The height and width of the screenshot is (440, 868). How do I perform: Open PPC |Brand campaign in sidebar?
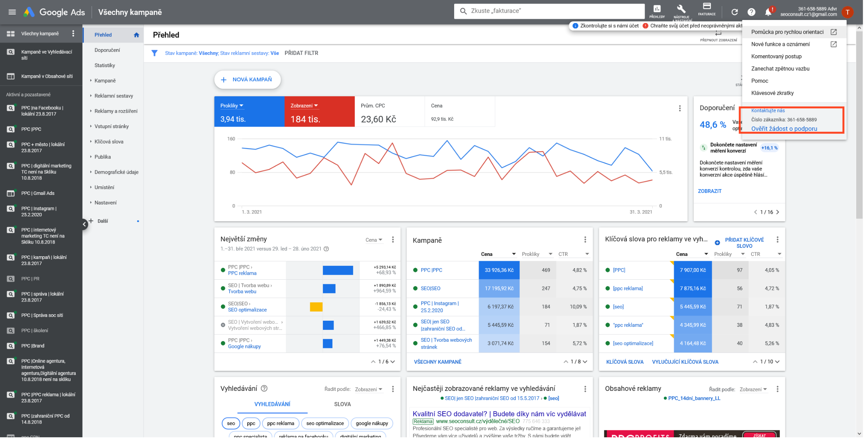33,348
